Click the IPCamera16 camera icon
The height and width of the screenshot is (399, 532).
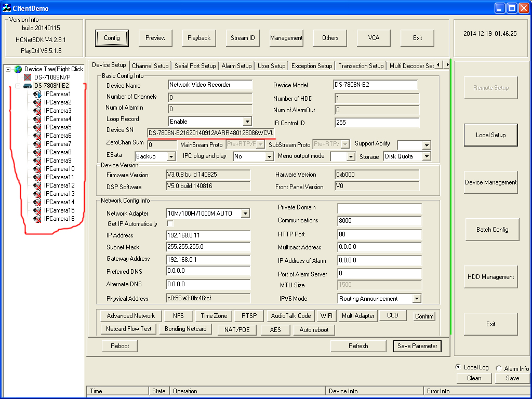tap(37, 219)
